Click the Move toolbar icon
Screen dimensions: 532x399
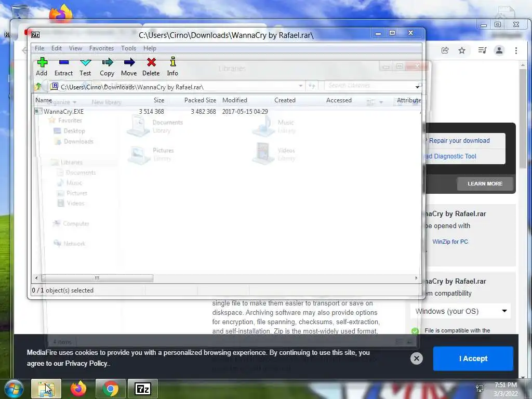coord(129,66)
